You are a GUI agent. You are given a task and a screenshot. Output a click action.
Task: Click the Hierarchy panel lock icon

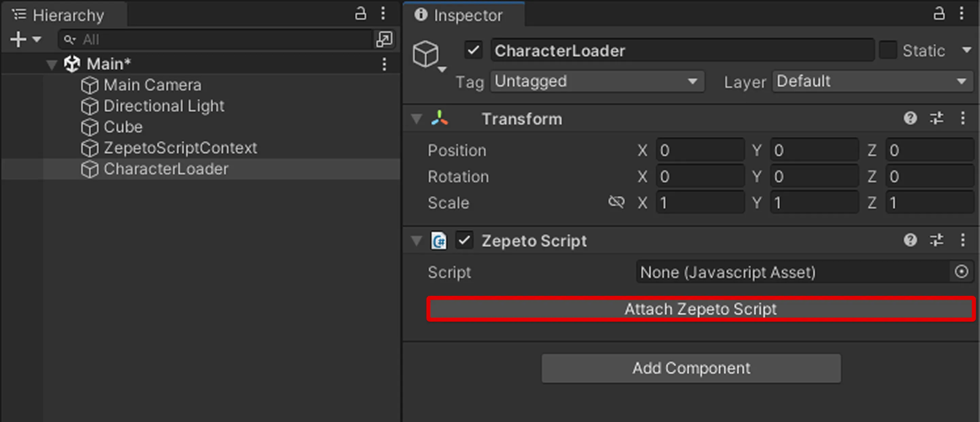click(x=360, y=14)
